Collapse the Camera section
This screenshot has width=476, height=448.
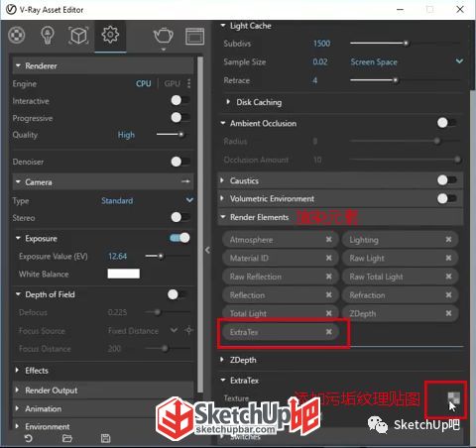18,181
